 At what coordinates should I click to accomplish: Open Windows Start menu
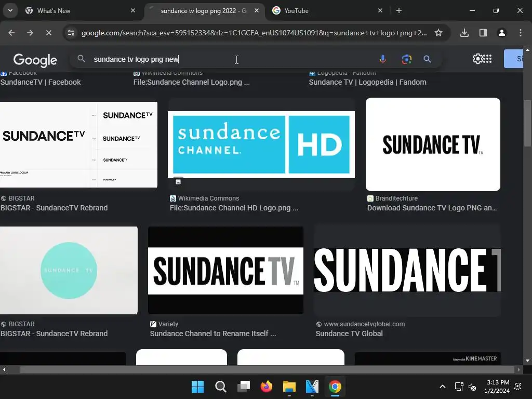pyautogui.click(x=197, y=387)
